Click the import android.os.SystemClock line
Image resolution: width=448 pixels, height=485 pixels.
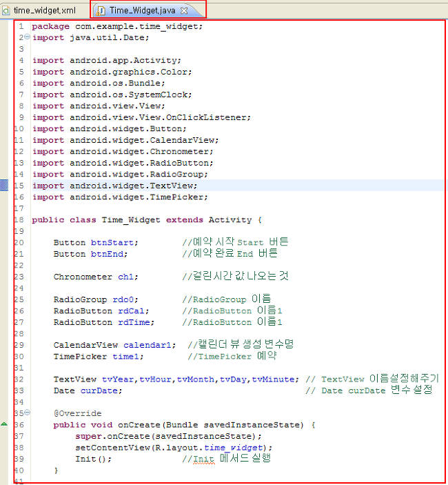coord(112,95)
